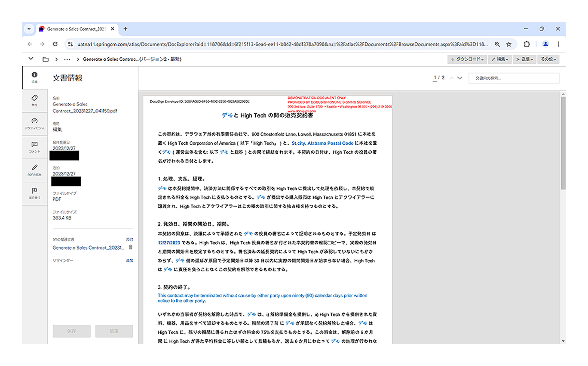The image size is (588, 366).
Task: Expand the ダウンロード download dropdown
Action: click(x=467, y=59)
